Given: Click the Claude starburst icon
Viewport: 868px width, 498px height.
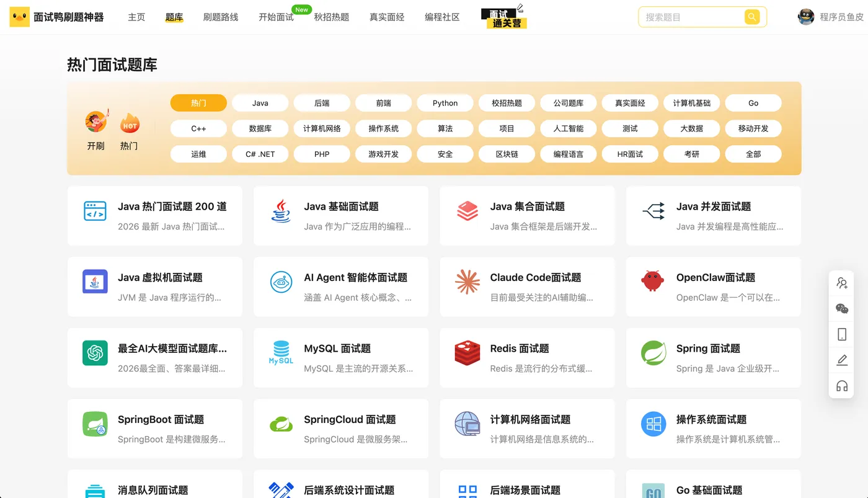Looking at the screenshot, I should (467, 282).
